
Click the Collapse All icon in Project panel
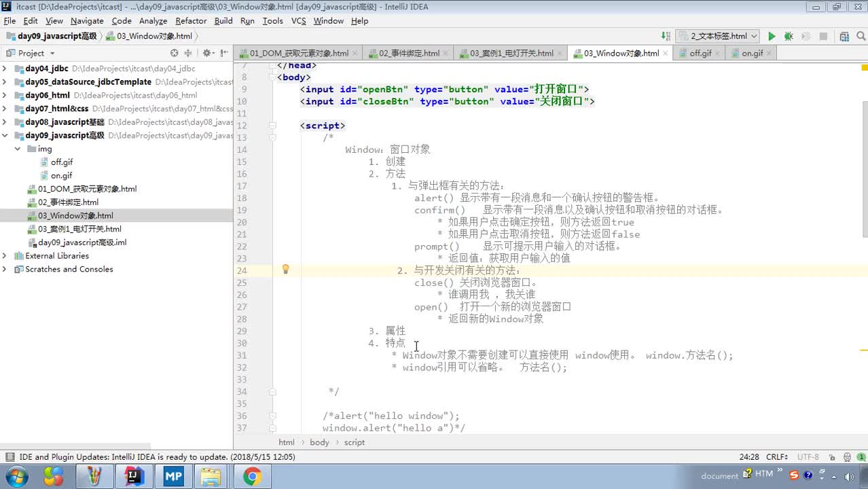pyautogui.click(x=188, y=53)
